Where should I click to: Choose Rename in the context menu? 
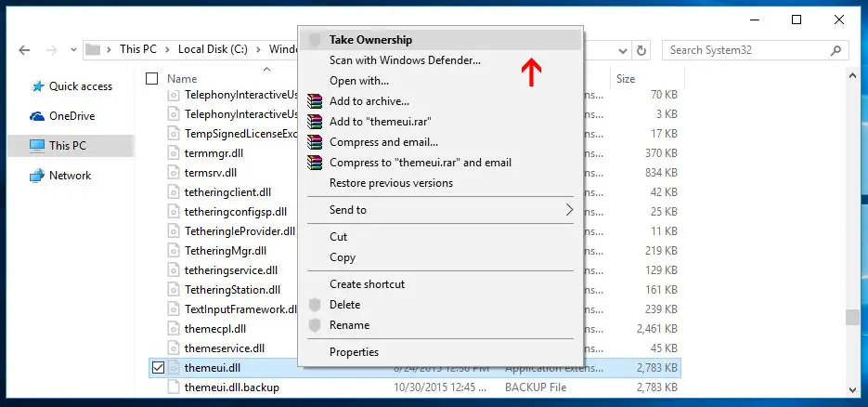pyautogui.click(x=441, y=325)
